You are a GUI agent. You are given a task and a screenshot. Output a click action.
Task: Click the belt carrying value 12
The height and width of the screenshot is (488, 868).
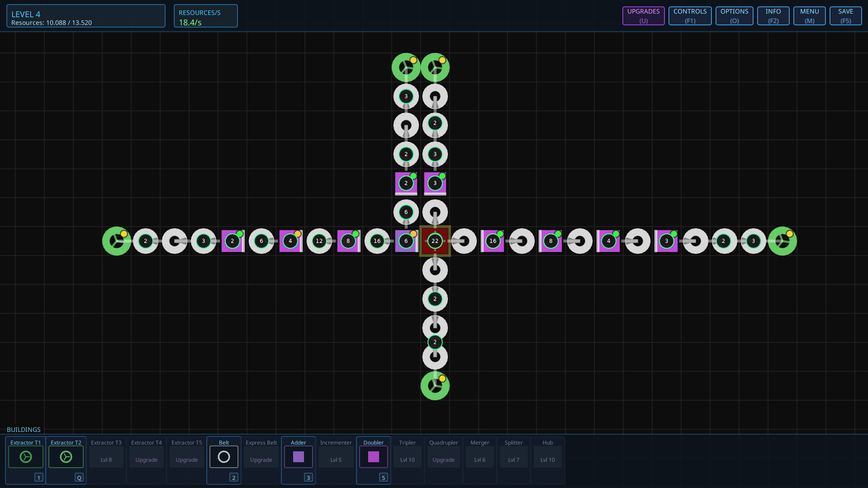point(319,241)
